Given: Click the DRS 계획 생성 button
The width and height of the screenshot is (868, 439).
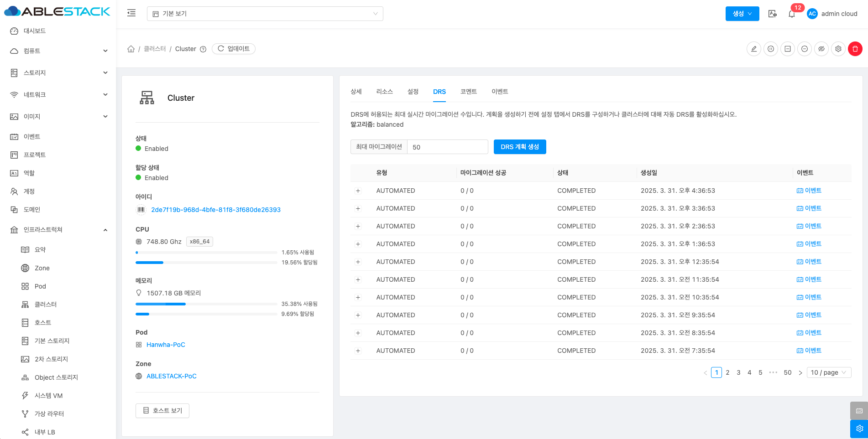Looking at the screenshot, I should click(x=519, y=147).
